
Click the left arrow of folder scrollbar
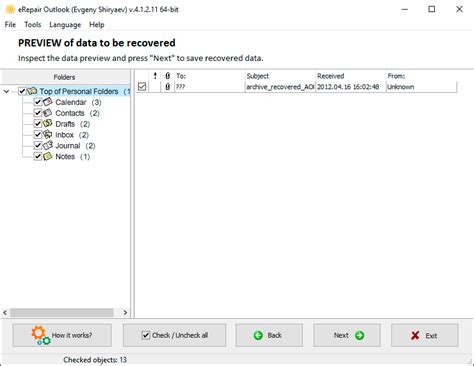pyautogui.click(x=5, y=312)
